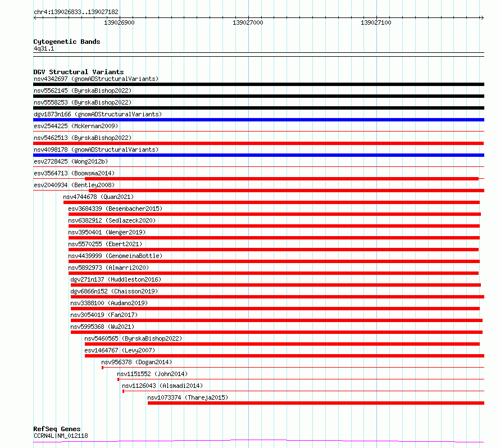The width and height of the screenshot is (500, 448).
Task: Select esv2728425 (Wong2012b) label
Action: pyautogui.click(x=71, y=161)
